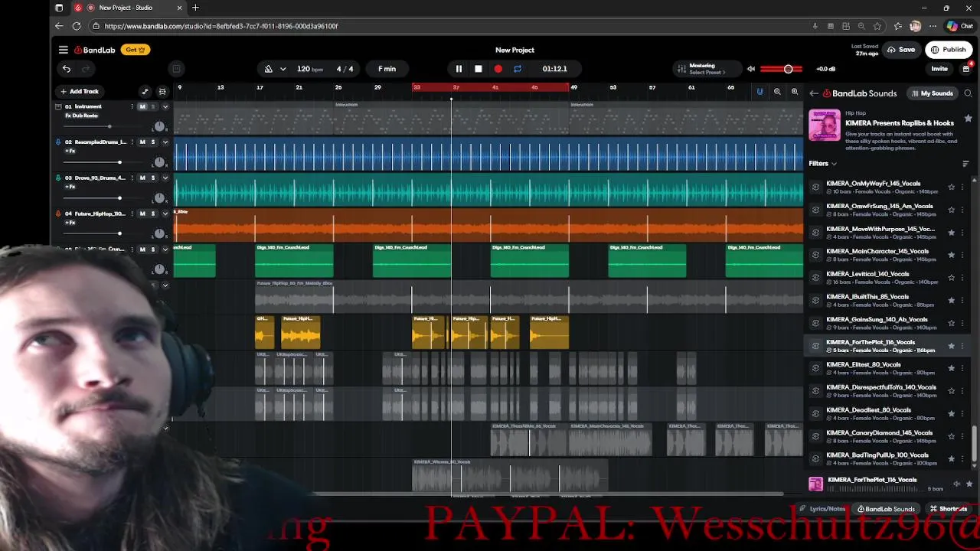Click the Get membership crown button
This screenshot has width=980, height=551.
[x=135, y=50]
